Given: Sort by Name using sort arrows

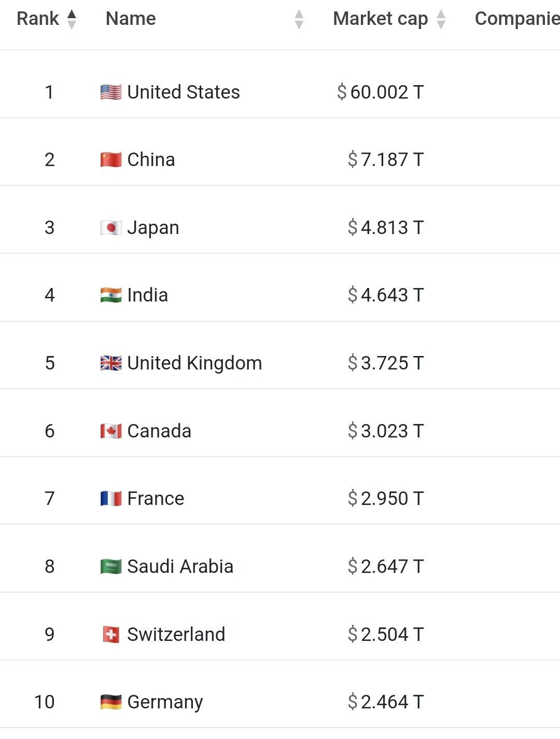Looking at the screenshot, I should point(299,19).
